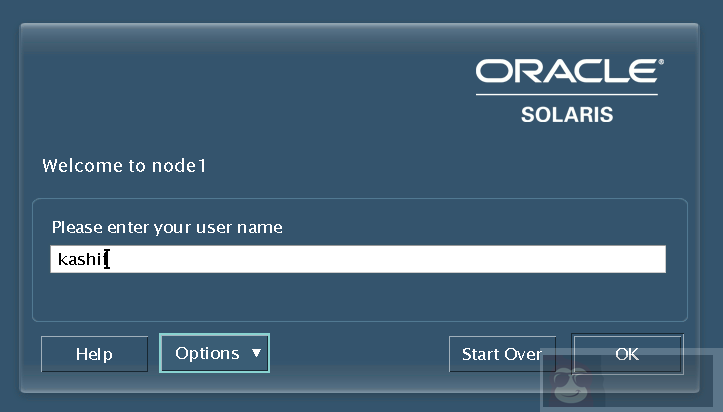Click the 'Please enter your user name' label

coord(167,228)
